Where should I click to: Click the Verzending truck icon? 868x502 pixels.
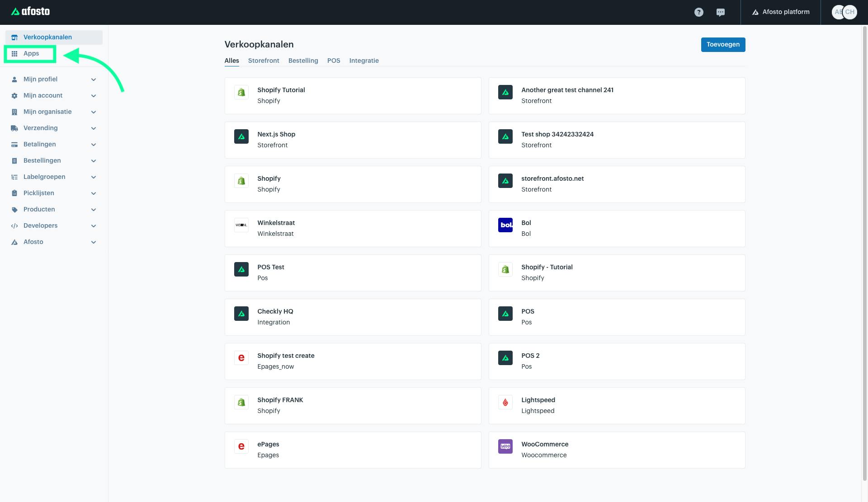(14, 128)
